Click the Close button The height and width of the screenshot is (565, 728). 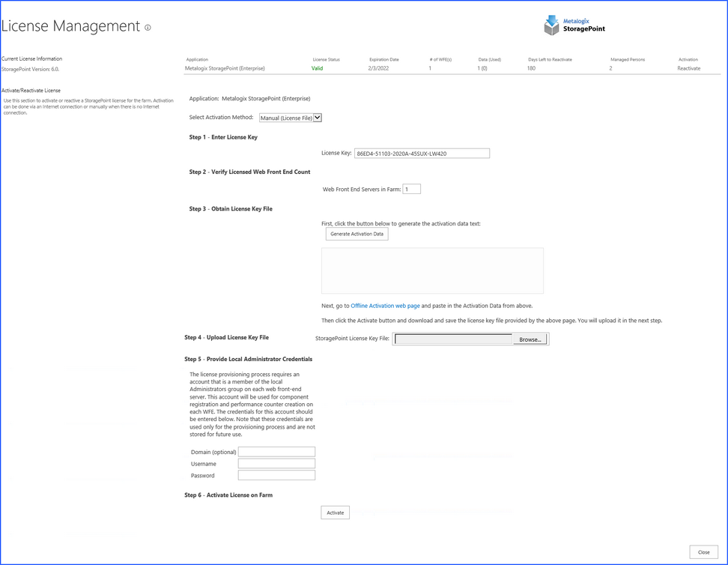point(703,552)
